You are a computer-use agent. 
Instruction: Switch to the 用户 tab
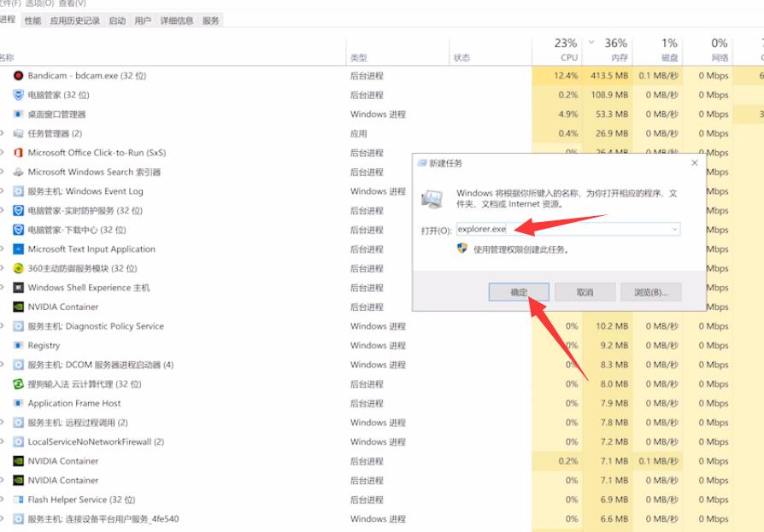[143, 20]
